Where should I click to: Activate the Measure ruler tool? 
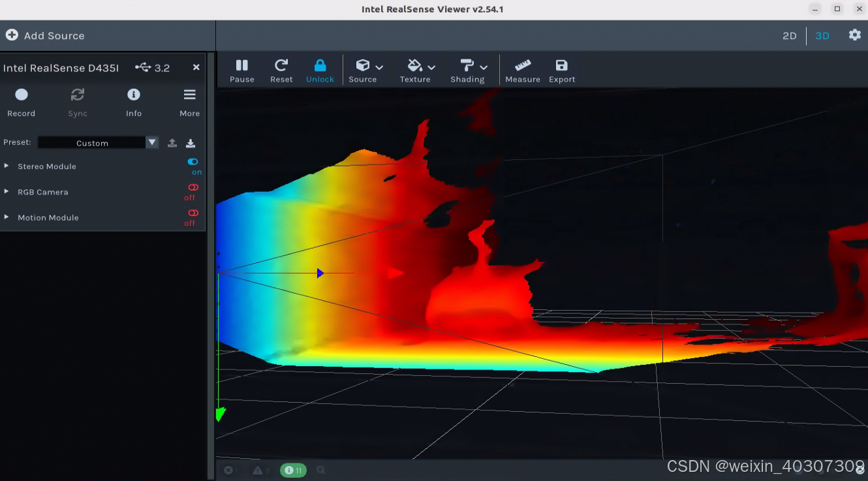(523, 70)
